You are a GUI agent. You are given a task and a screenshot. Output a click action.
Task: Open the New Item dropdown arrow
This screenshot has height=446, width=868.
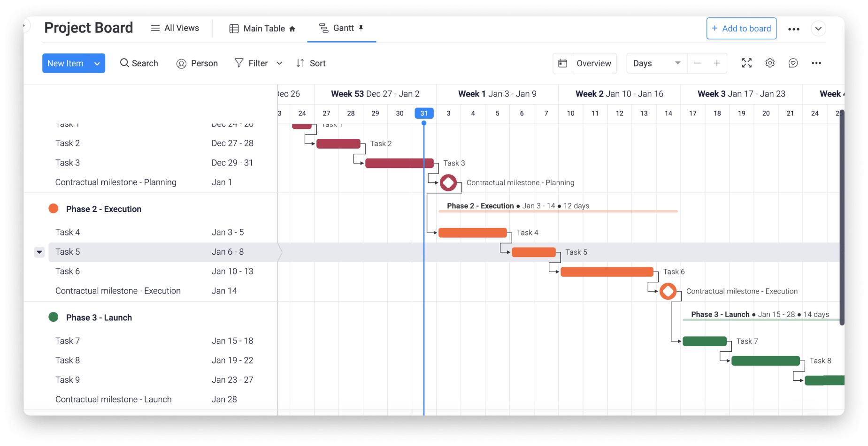[x=97, y=63]
